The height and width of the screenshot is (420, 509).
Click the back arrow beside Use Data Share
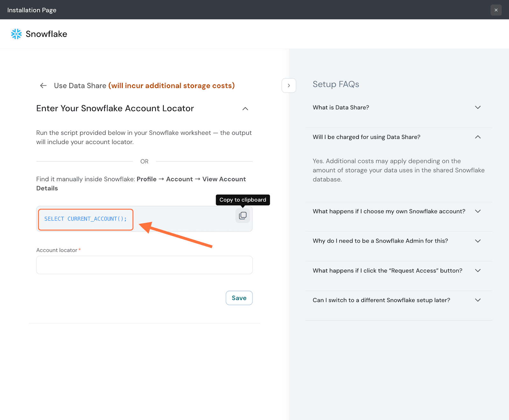coord(43,86)
